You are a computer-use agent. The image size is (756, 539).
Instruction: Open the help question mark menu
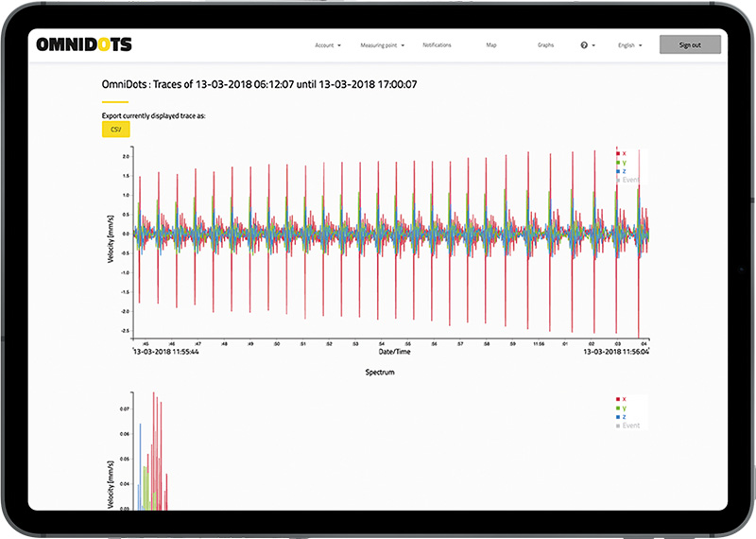click(x=587, y=44)
